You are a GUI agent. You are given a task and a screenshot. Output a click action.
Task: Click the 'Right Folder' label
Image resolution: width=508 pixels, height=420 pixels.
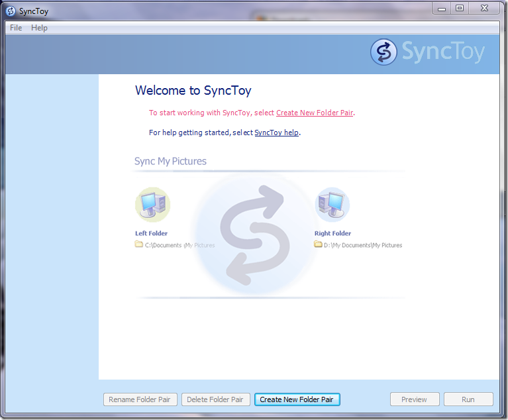[x=332, y=233]
